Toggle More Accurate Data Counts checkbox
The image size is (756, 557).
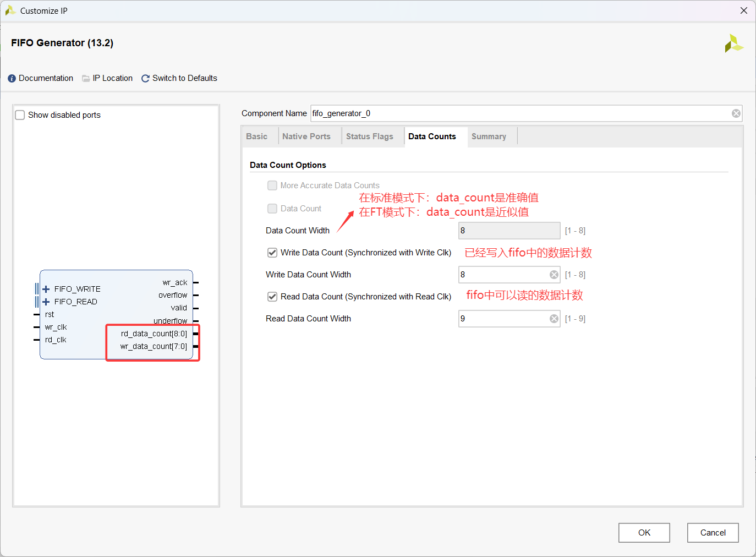[x=272, y=185]
